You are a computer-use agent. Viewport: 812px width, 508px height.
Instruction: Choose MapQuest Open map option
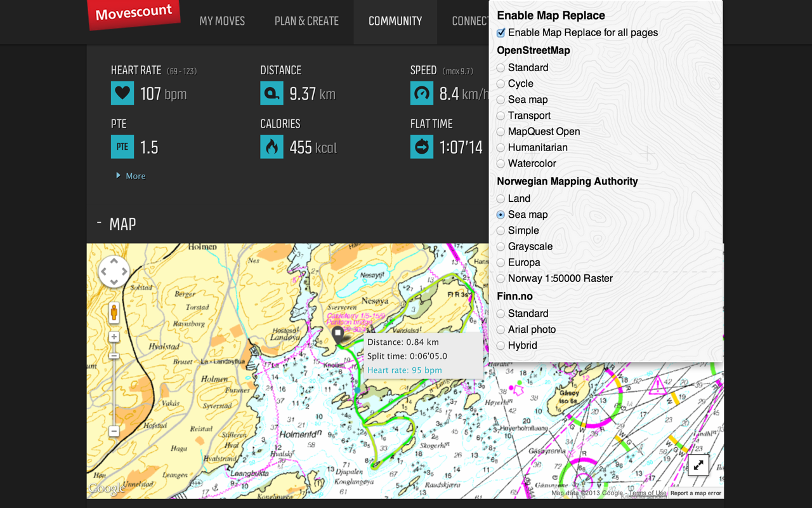point(501,131)
